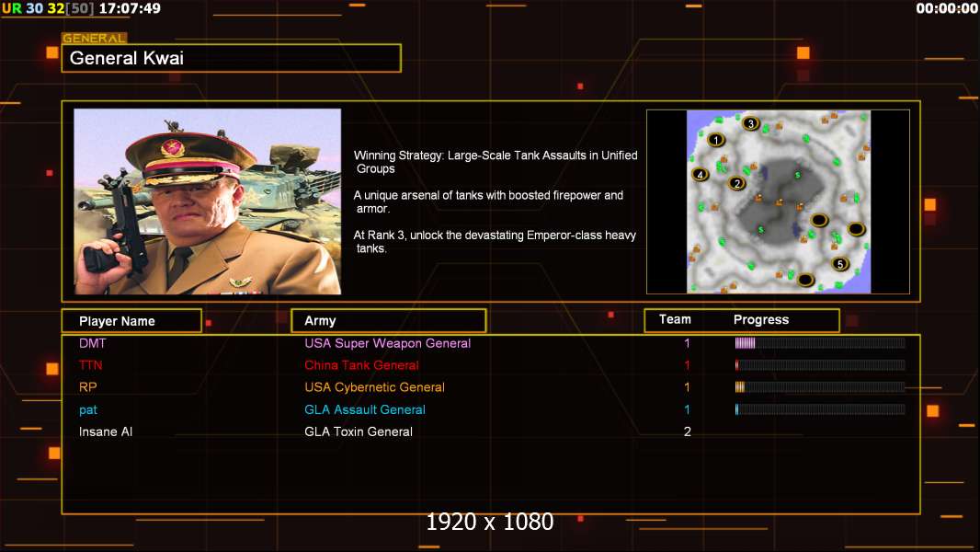Click RP's loading progress bar
980x552 pixels.
click(x=820, y=387)
